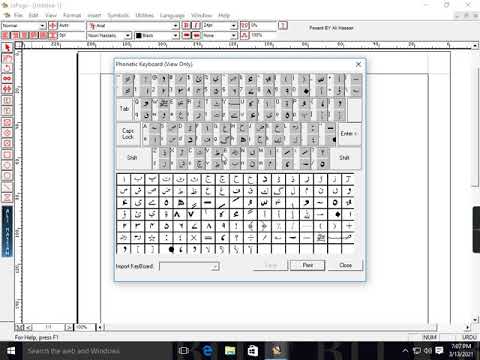Click the Q key on phonetic keyboard
Viewport: 480px width, 360px height.
[143, 109]
